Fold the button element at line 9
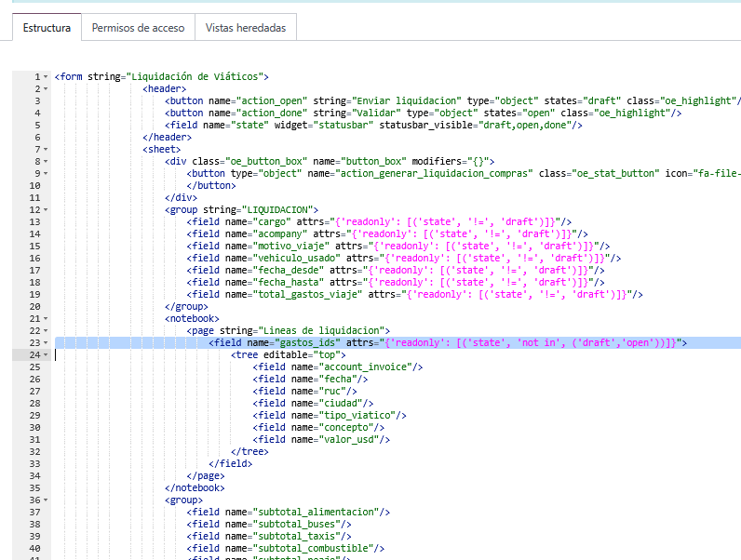This screenshot has width=741, height=560. point(47,173)
